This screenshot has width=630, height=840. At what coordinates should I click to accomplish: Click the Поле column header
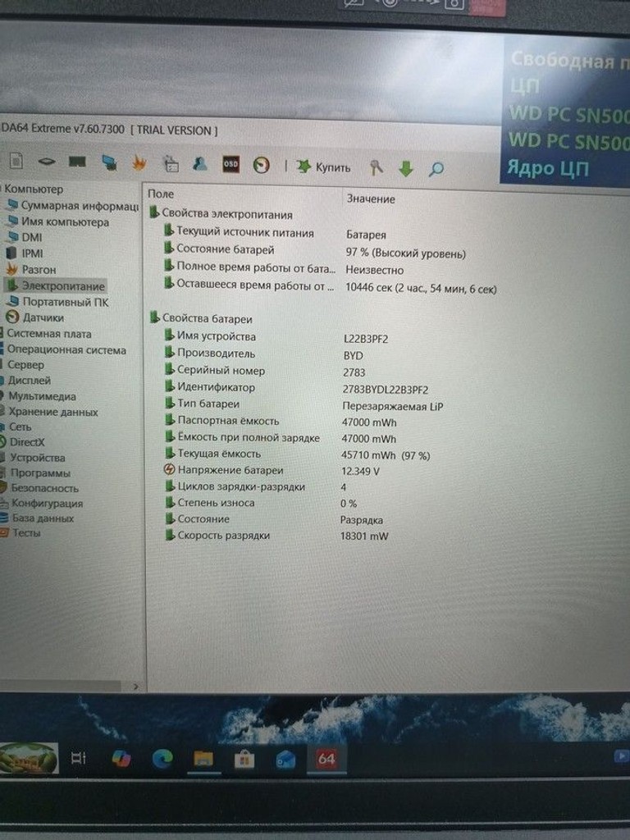tap(161, 194)
